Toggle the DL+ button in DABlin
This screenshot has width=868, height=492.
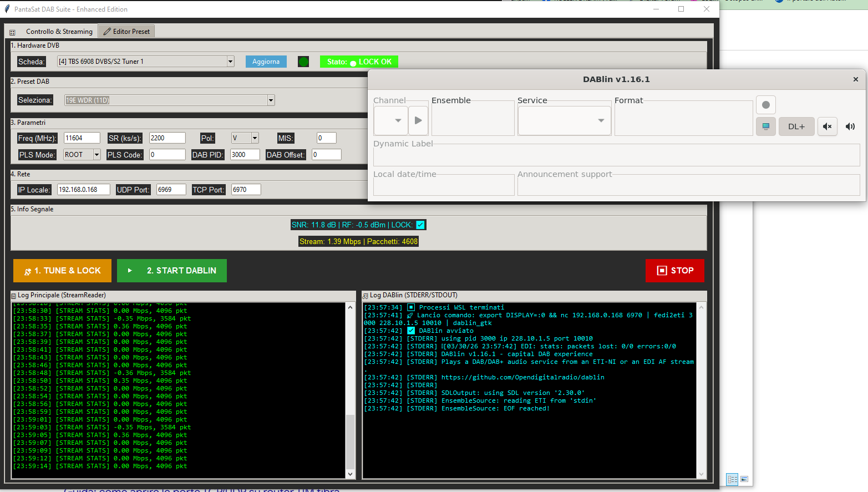[796, 126]
